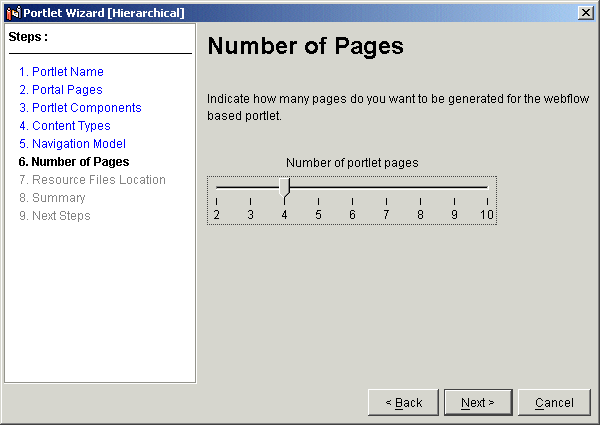Close the Portlet Wizard dialog
This screenshot has height=425, width=600.
(585, 13)
